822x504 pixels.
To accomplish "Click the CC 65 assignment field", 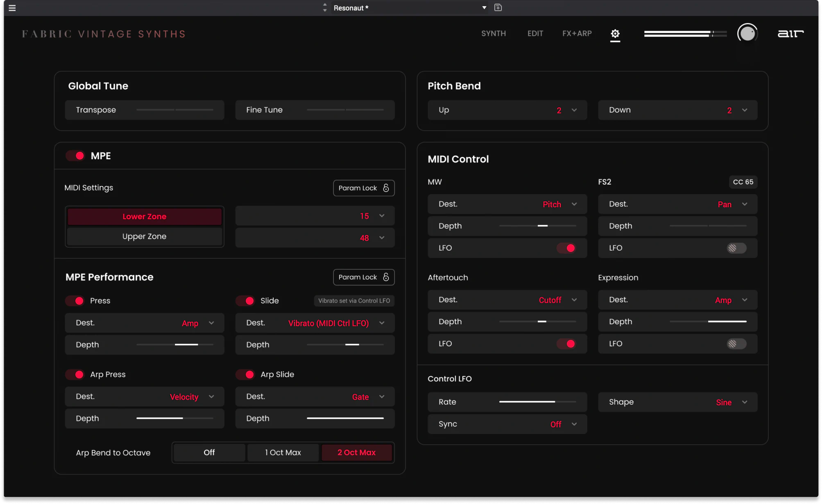I will tap(743, 182).
